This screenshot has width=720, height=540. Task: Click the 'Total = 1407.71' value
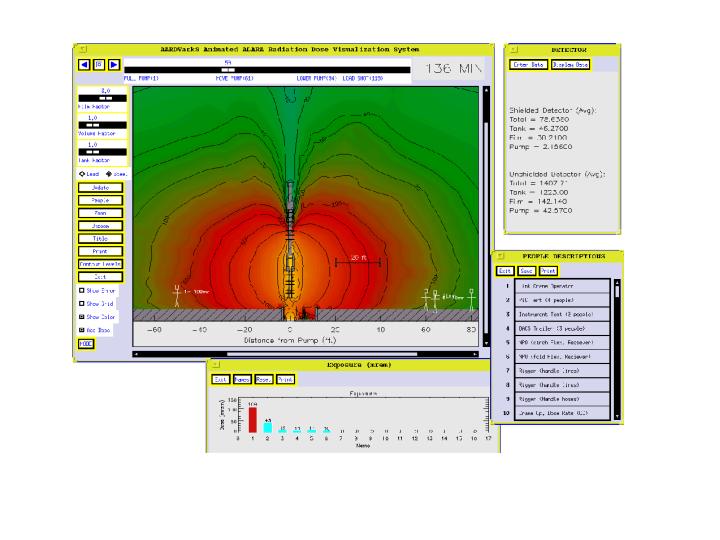click(539, 183)
